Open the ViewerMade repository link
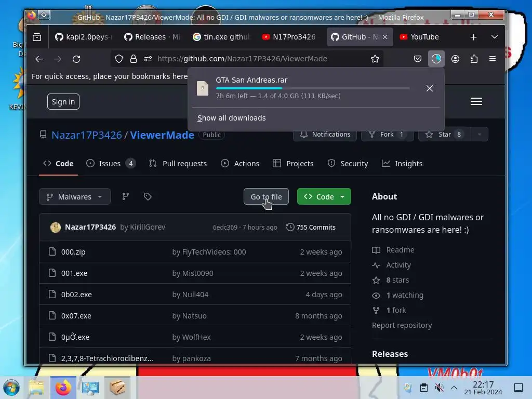Screen dimensions: 532x399 pyautogui.click(x=162, y=135)
